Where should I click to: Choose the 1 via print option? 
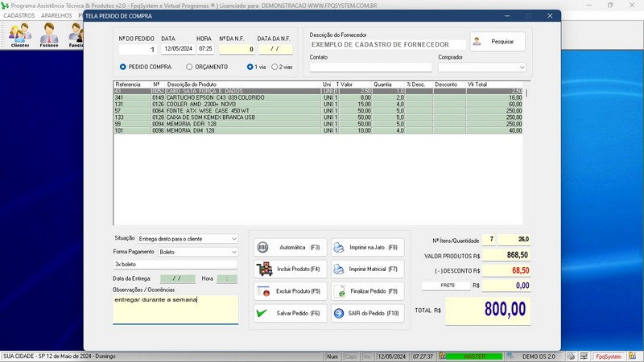coord(256,67)
